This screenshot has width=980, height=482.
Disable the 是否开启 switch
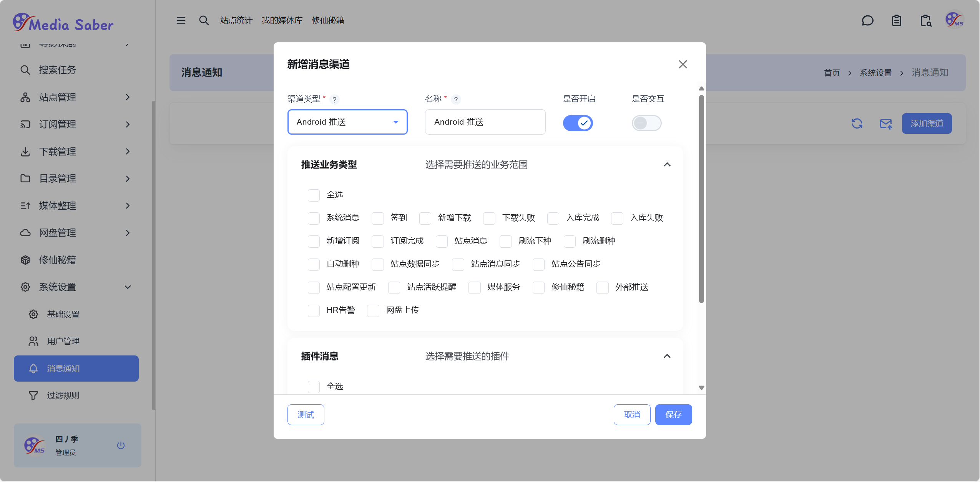tap(578, 123)
